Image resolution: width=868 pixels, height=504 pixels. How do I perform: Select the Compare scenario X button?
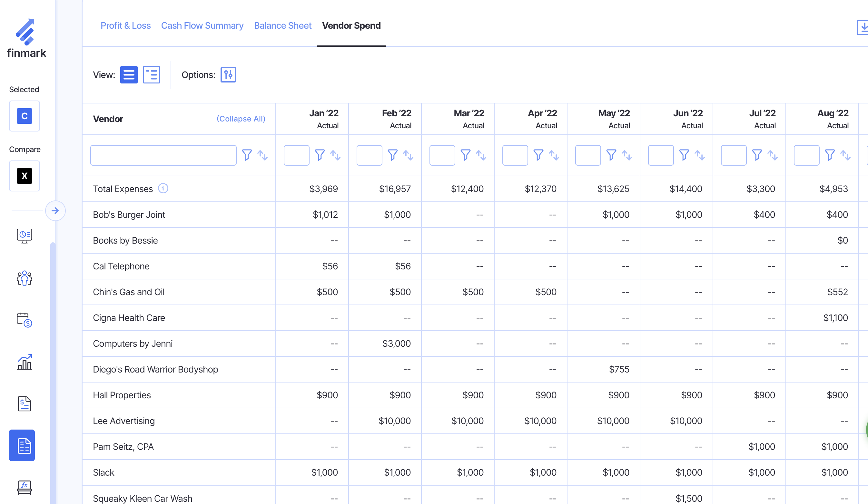coord(25,176)
